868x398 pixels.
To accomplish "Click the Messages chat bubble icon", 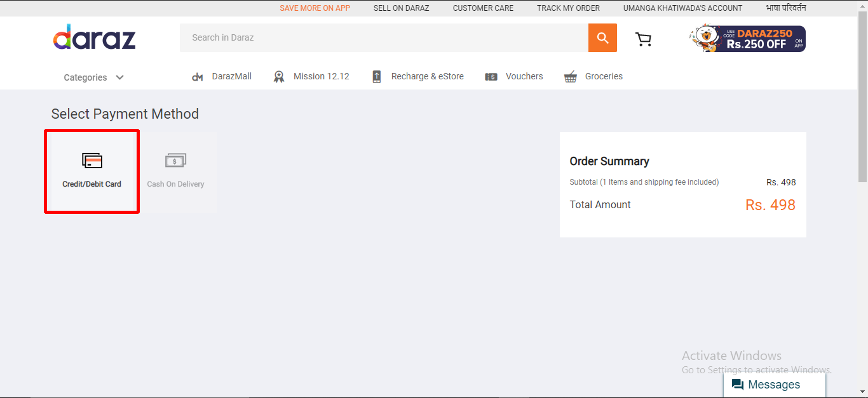I will [x=738, y=385].
